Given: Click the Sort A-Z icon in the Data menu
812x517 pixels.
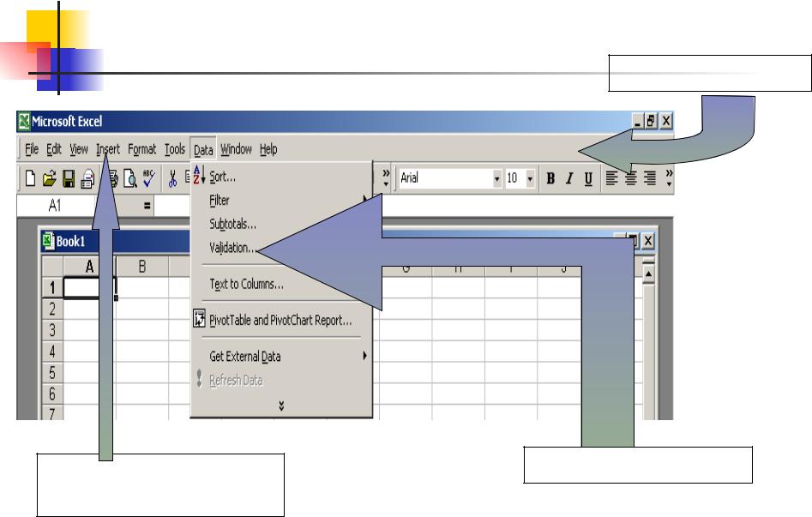Looking at the screenshot, I should [199, 175].
